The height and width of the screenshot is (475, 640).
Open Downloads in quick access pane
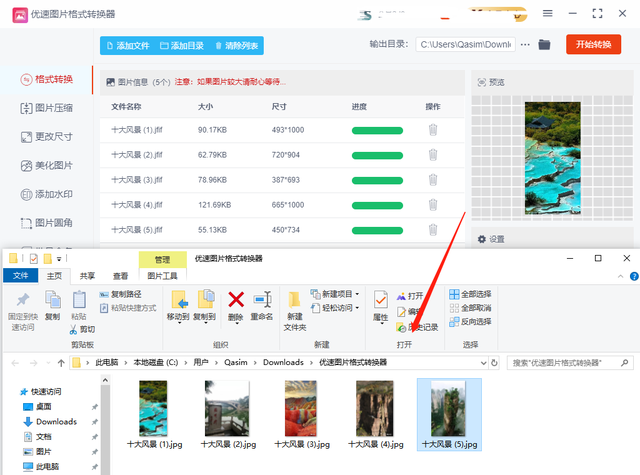[x=50, y=422]
